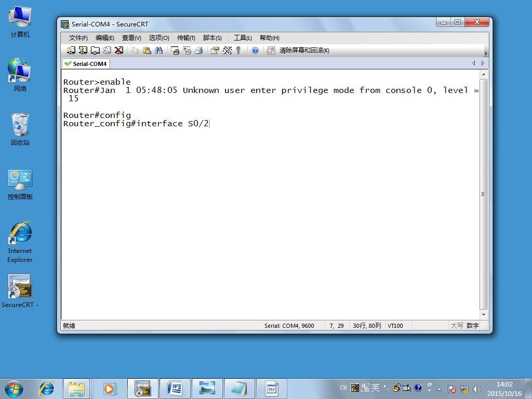
Task: Open Windows Explorer folder taskbar icon
Action: pyautogui.click(x=76, y=389)
